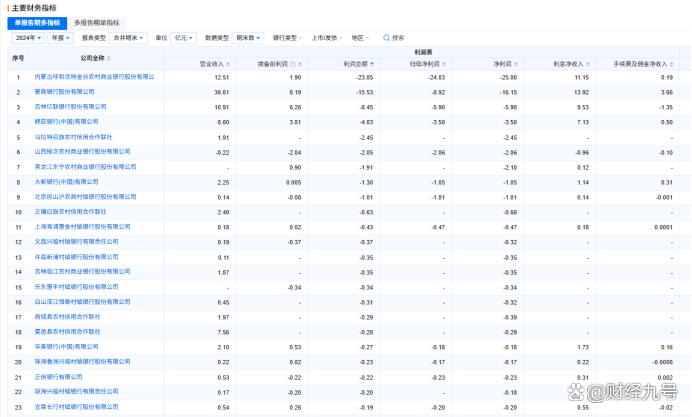Open 许昌新浦村镇银行 link
The image size is (692, 417).
[x=76, y=257]
